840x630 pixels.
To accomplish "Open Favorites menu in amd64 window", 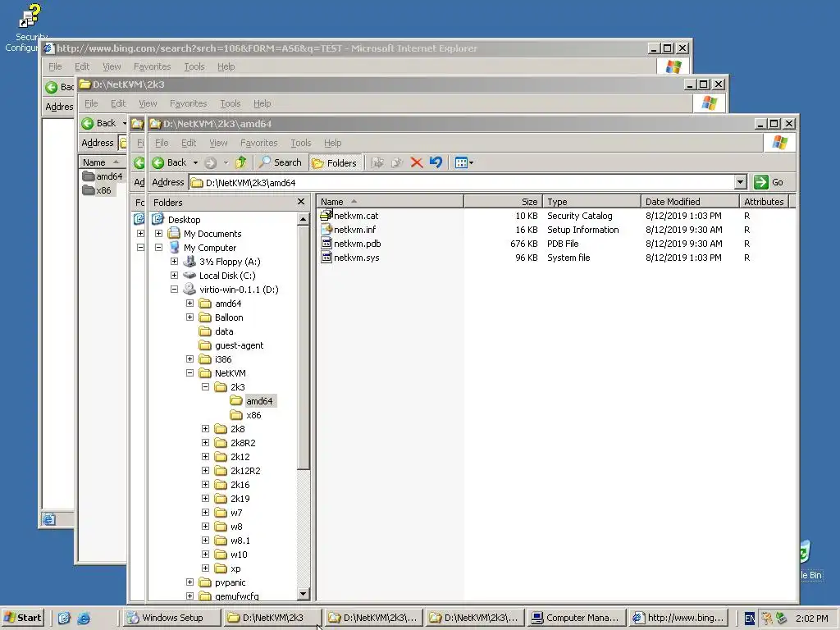I will click(x=258, y=143).
